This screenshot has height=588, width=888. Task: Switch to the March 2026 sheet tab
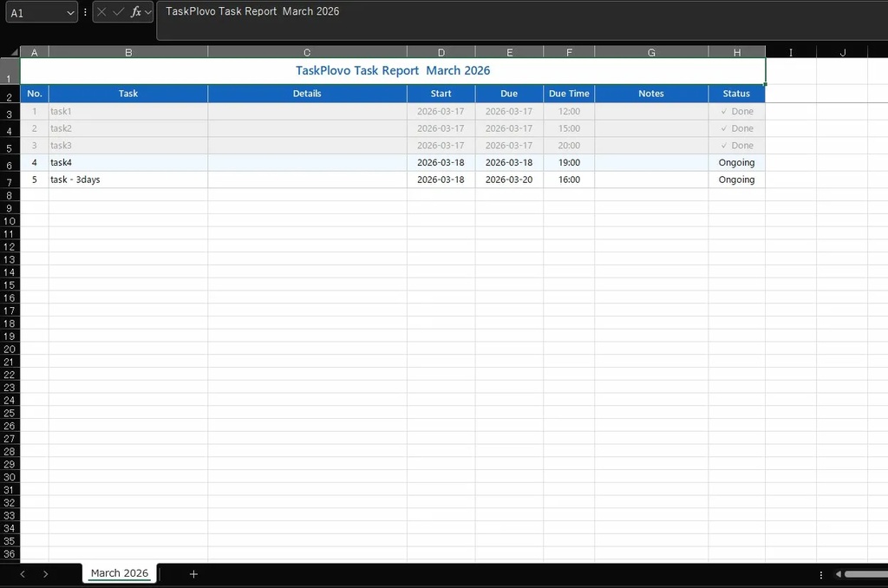(120, 572)
